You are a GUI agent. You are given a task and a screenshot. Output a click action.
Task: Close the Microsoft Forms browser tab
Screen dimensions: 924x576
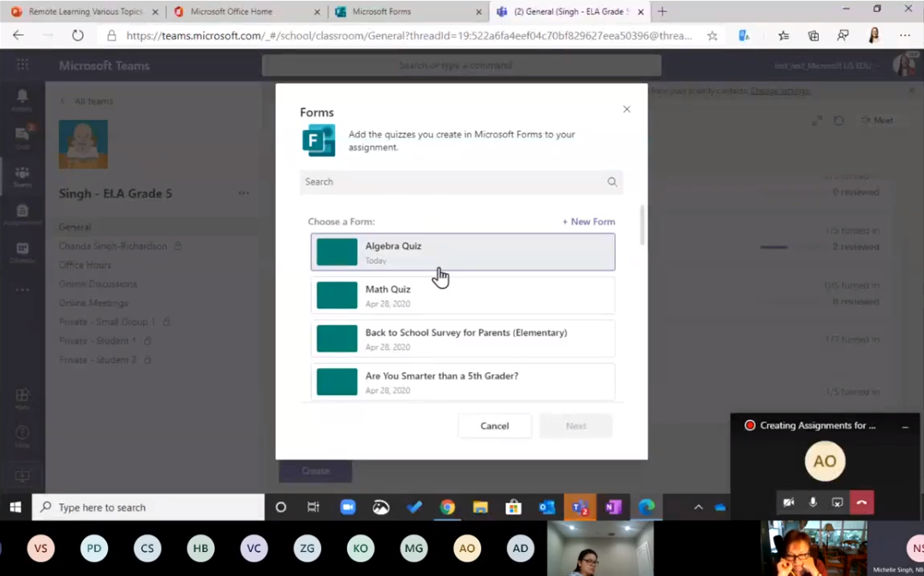click(x=479, y=12)
